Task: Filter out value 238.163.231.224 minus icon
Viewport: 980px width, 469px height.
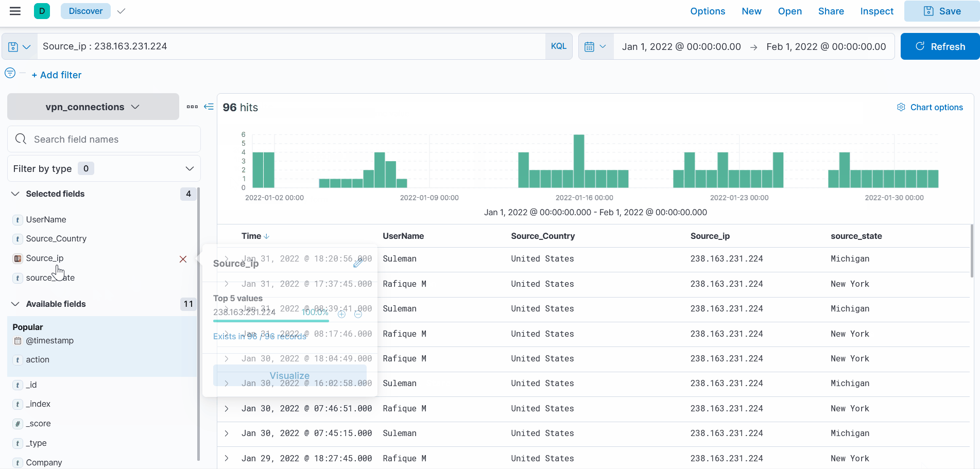Action: click(x=358, y=314)
